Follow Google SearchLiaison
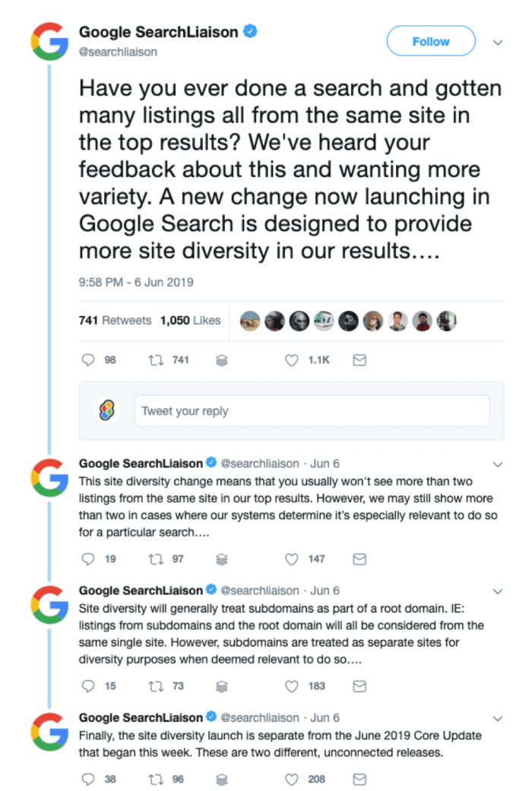 [431, 41]
